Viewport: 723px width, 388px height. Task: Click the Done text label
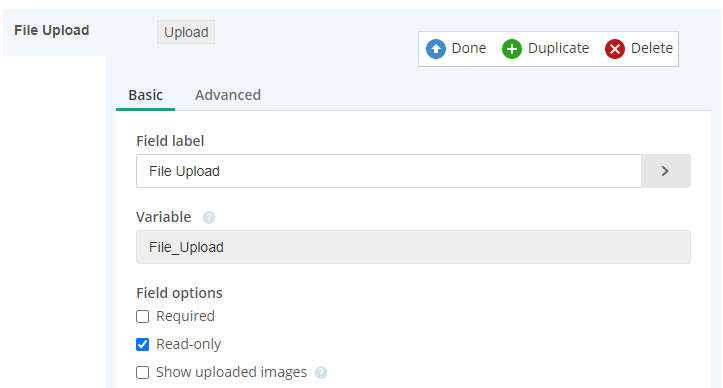(468, 48)
